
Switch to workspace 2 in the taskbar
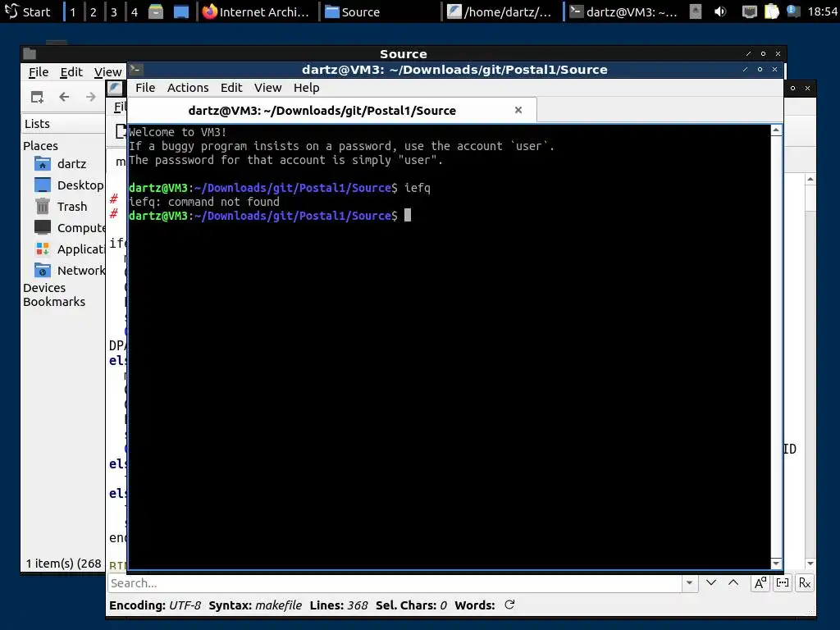coord(94,11)
